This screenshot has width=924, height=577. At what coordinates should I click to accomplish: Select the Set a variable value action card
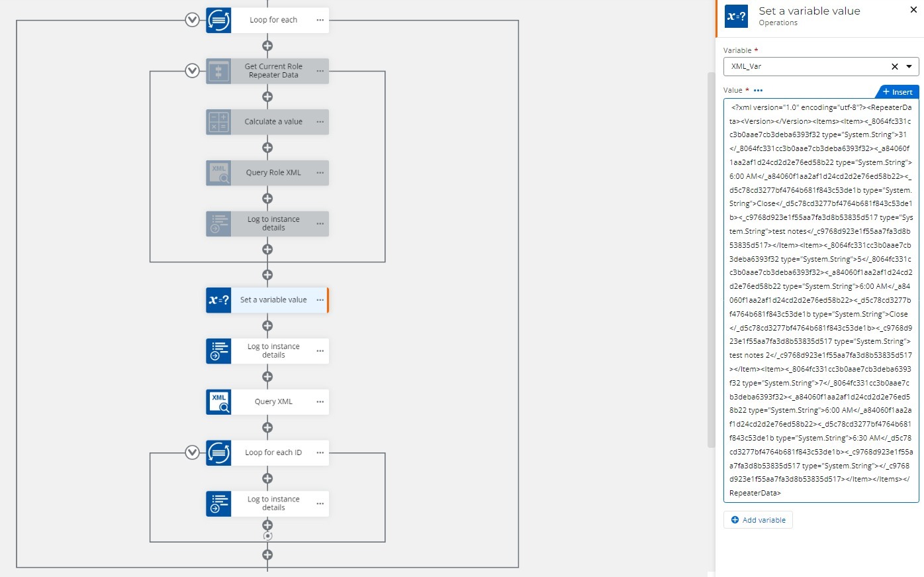pos(267,300)
